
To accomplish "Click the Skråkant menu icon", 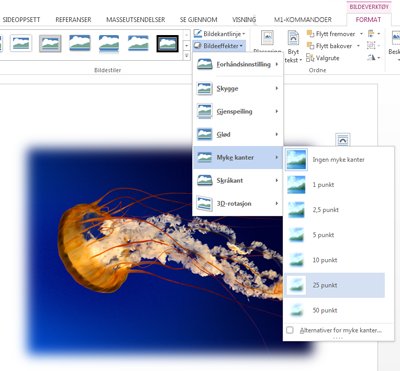I will [204, 180].
